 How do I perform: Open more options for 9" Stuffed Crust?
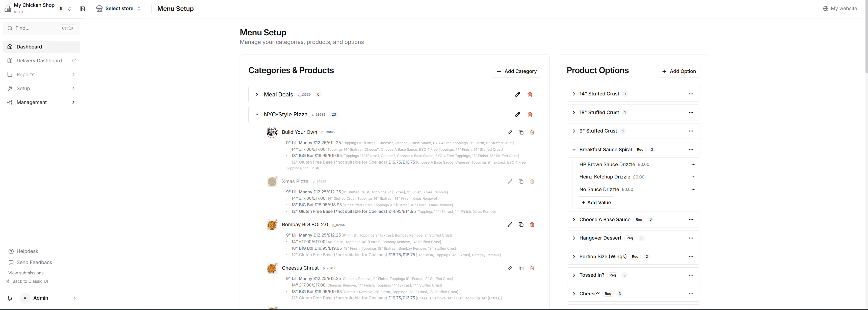click(x=691, y=131)
